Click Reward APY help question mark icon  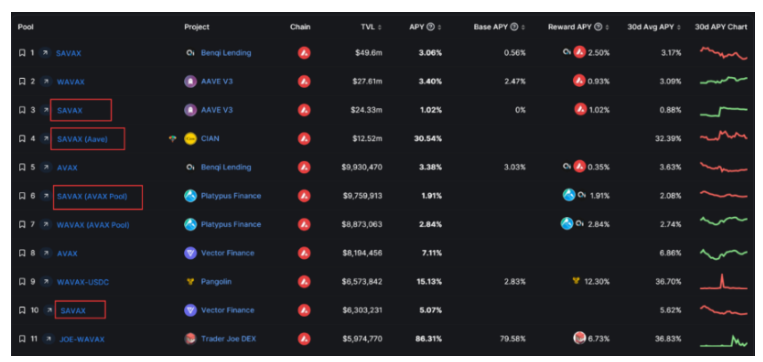(599, 27)
